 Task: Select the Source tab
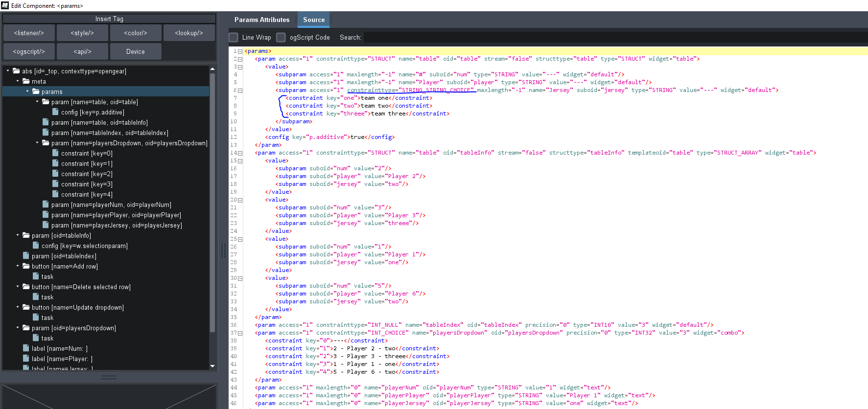point(313,20)
